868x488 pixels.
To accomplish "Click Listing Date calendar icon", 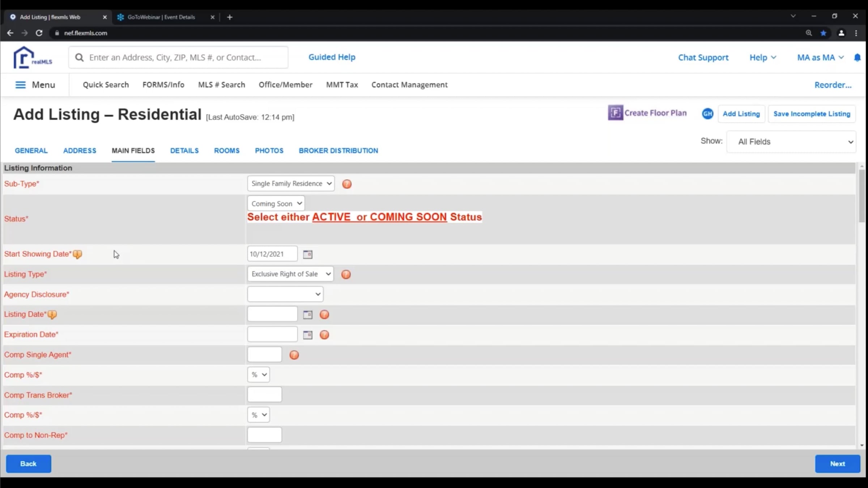I will 307,314.
